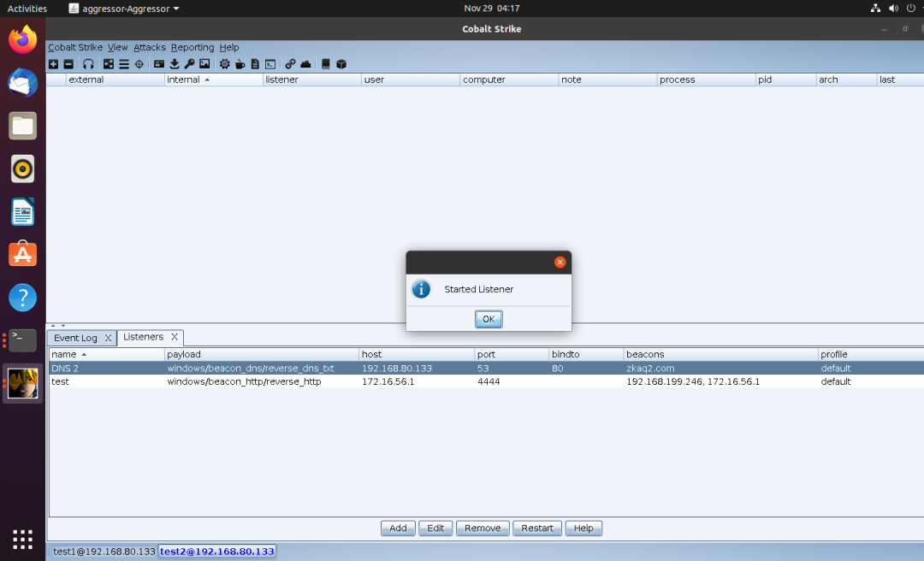Viewport: 924px width, 561px height.
Task: Select the DNS 2 listener row
Action: tap(486, 369)
